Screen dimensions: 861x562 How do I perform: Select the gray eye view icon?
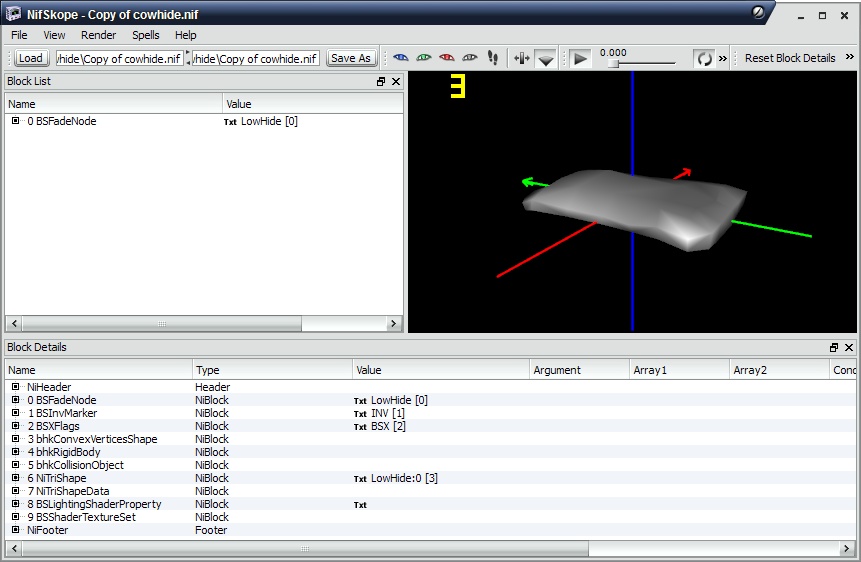click(x=469, y=58)
